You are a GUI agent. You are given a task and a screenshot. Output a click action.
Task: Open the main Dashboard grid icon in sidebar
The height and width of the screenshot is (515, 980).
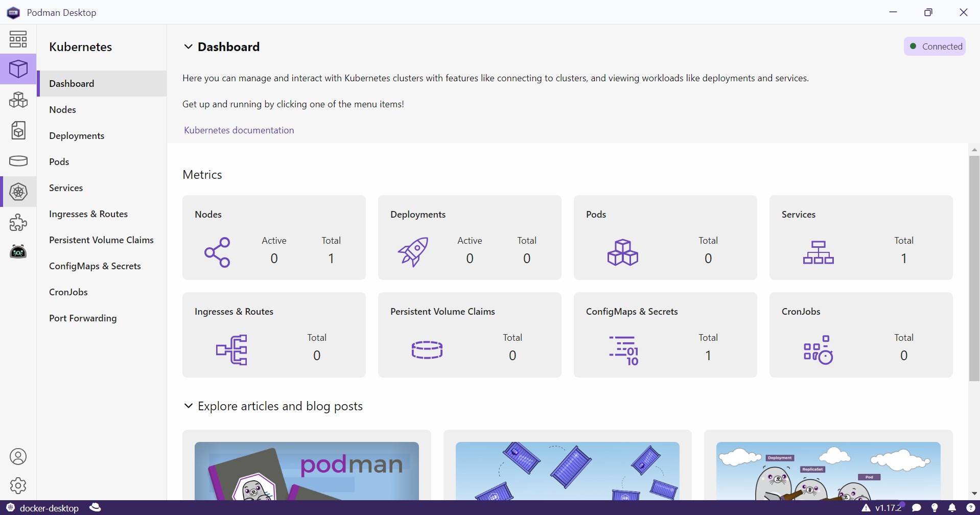18,39
